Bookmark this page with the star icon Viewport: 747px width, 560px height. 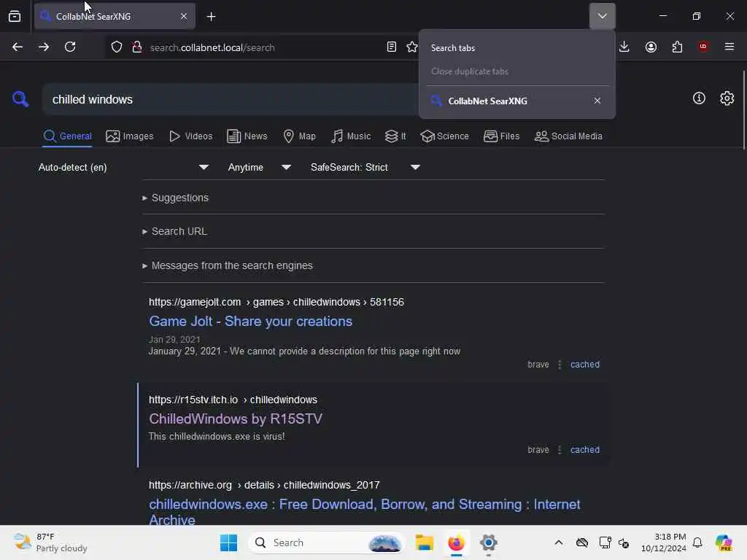(x=412, y=47)
